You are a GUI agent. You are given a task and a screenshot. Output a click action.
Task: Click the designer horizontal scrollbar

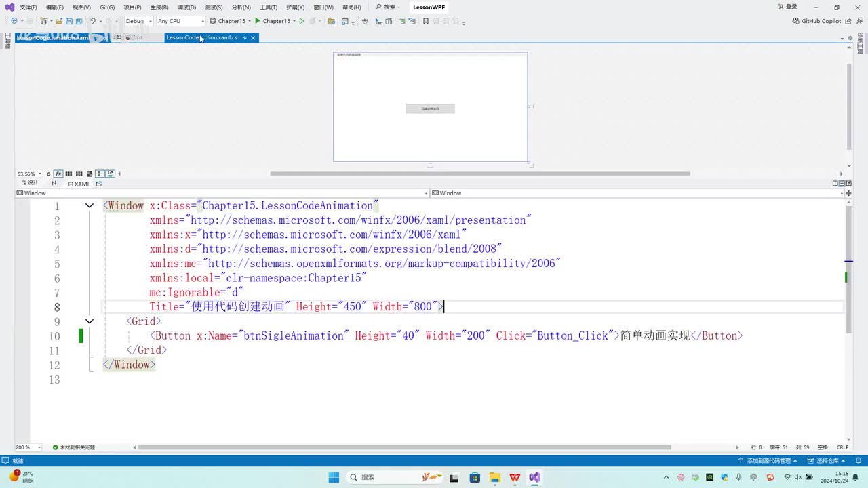pyautogui.click(x=480, y=174)
